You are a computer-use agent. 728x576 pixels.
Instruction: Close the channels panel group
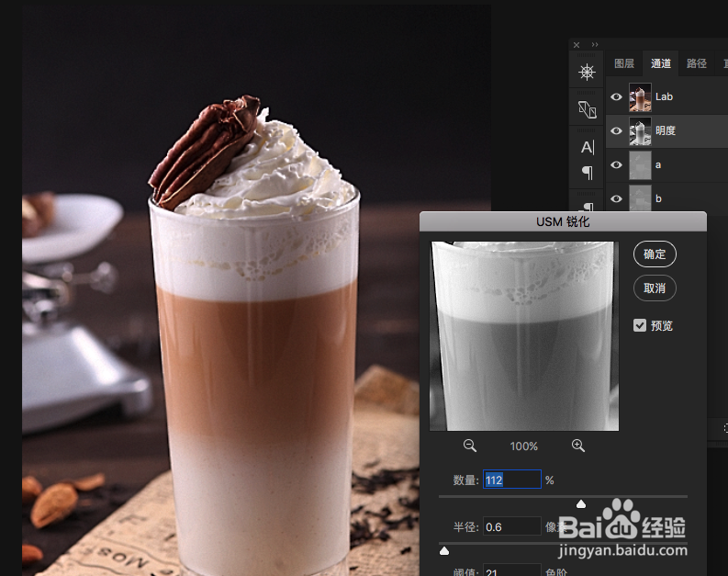click(x=577, y=45)
